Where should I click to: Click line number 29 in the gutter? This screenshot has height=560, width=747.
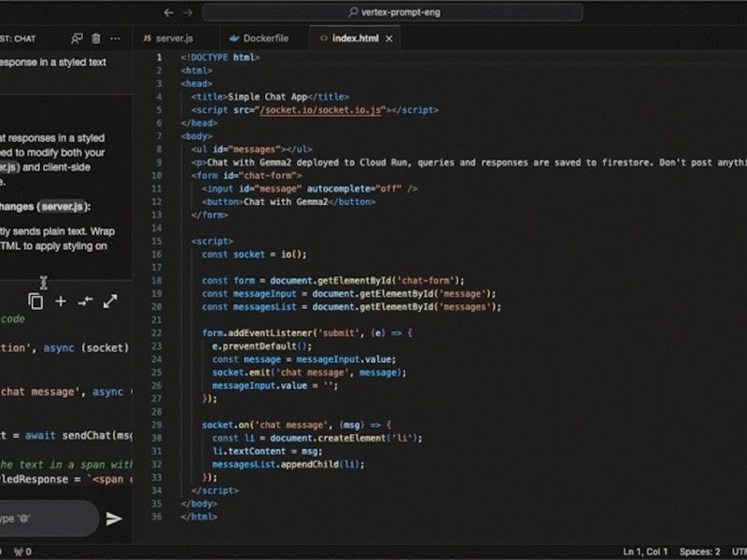tap(157, 426)
